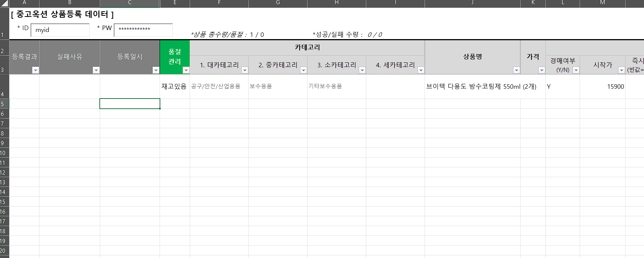Viewport: 644px width, 258px height.
Task: Expand the 1. 대카테고리 filter dropdown
Action: (x=245, y=70)
